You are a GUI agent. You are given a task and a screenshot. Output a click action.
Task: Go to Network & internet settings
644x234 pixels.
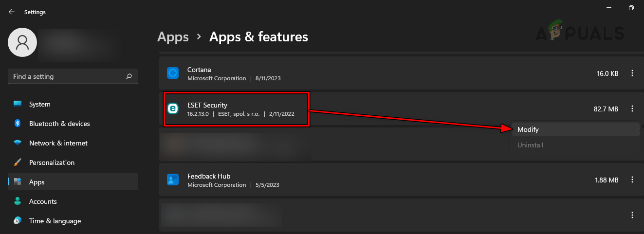(58, 143)
